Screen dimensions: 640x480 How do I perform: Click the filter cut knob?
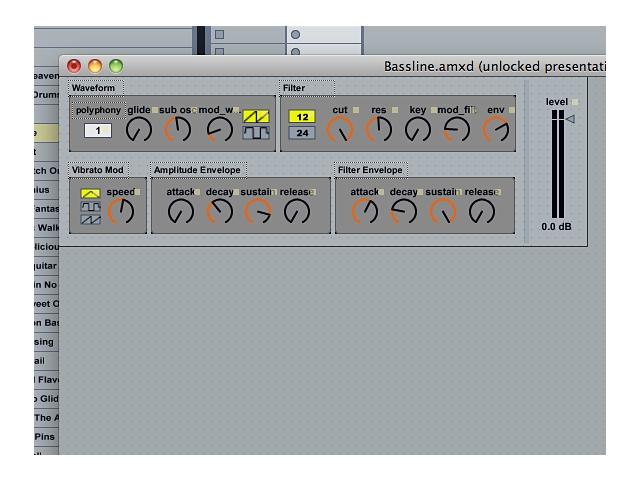pyautogui.click(x=340, y=130)
